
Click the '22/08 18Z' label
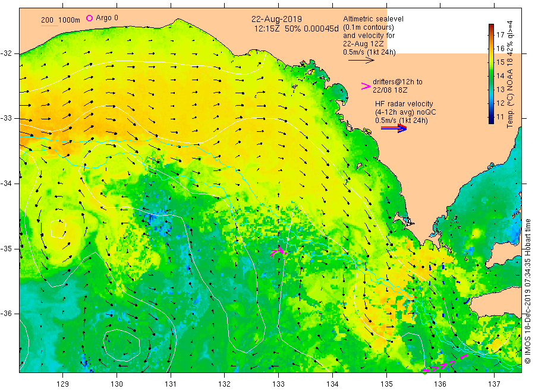390,90
